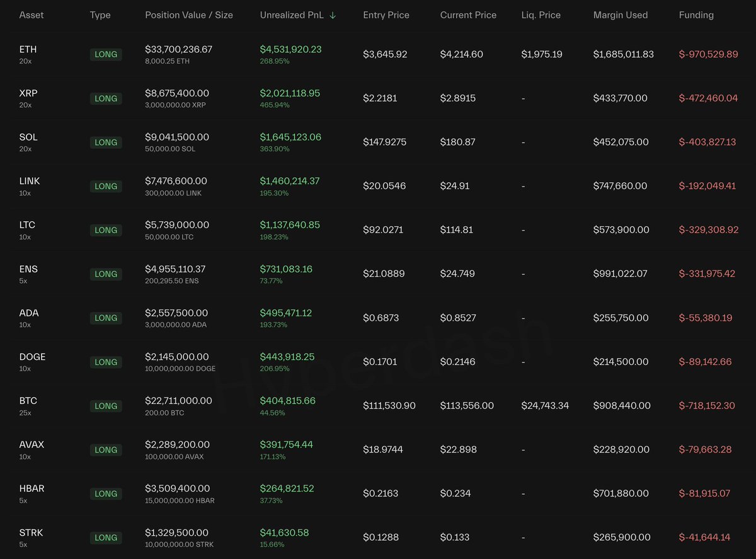This screenshot has height=559, width=756.
Task: Open the XRP asset position
Action: [x=28, y=93]
